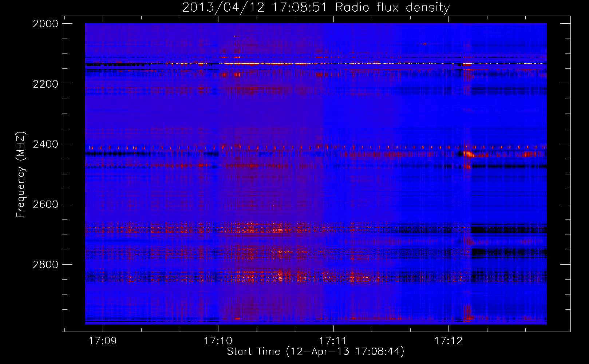Select the 2600 frequency tick label

[x=46, y=204]
